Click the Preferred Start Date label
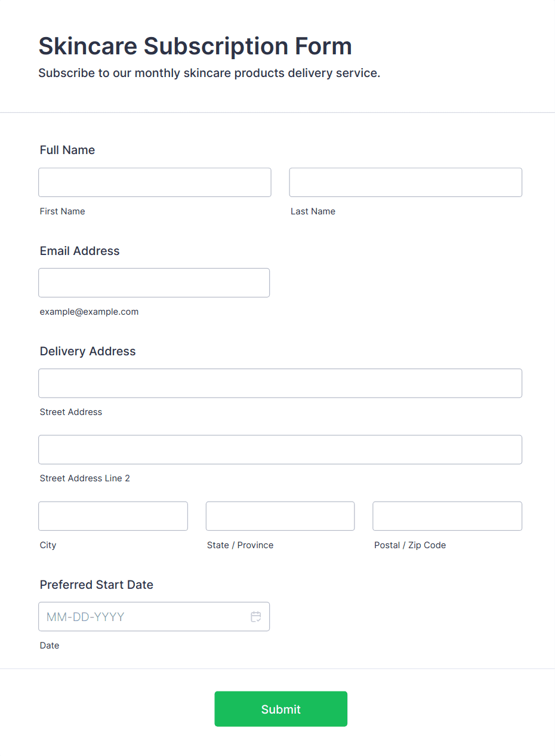 [x=97, y=585]
